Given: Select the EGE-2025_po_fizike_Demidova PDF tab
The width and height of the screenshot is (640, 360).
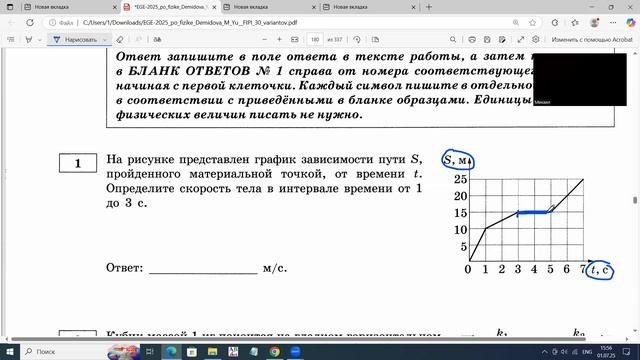Looking at the screenshot, I should pyautogui.click(x=170, y=7).
